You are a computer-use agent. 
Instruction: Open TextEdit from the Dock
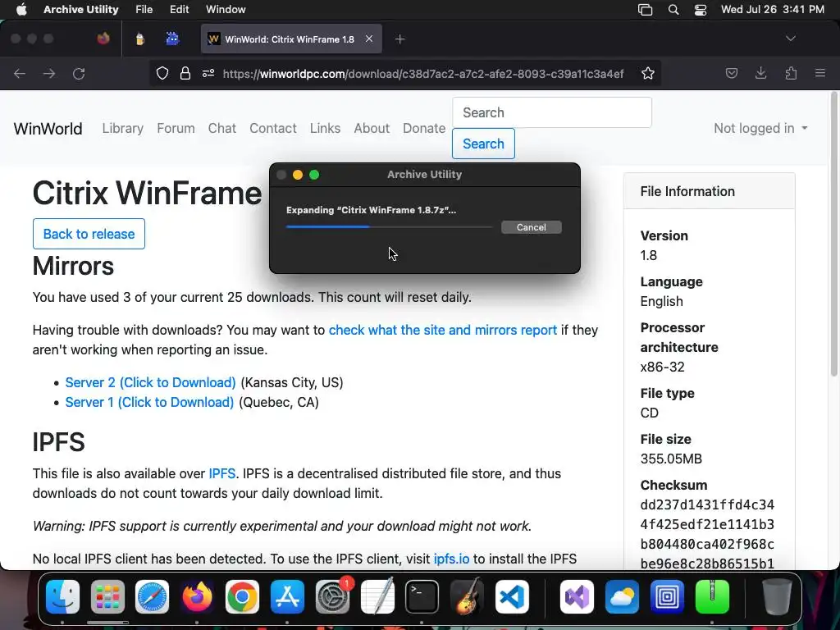[x=377, y=596]
